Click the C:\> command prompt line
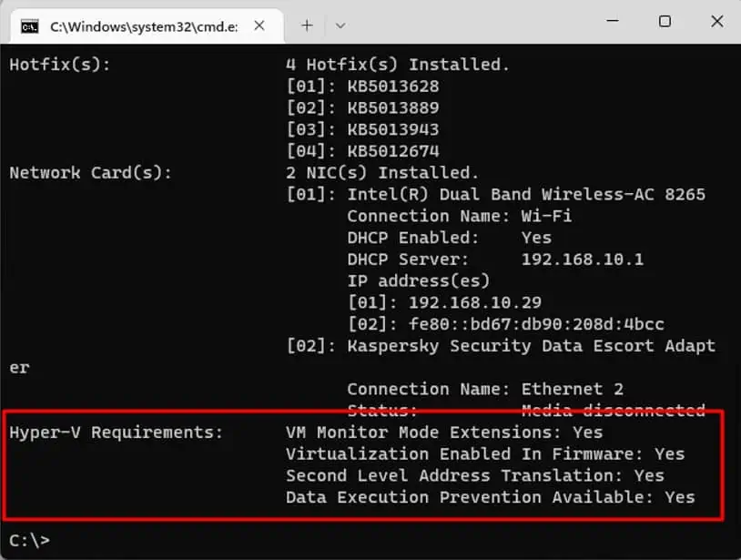This screenshot has height=560, width=741. point(29,540)
